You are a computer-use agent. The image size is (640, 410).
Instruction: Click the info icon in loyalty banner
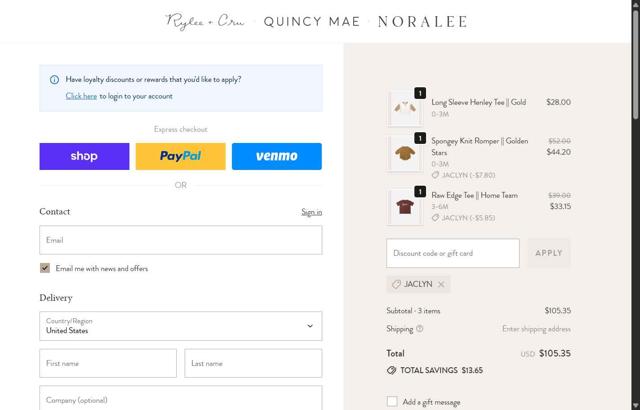[54, 80]
